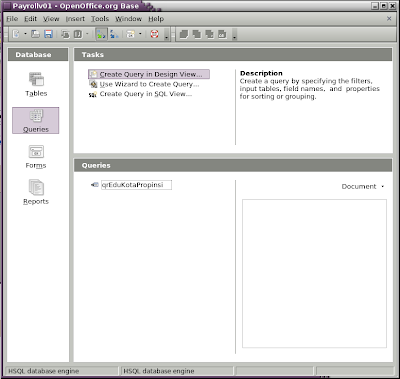Select Queries in the Database pane
The image size is (400, 379).
coord(36,120)
